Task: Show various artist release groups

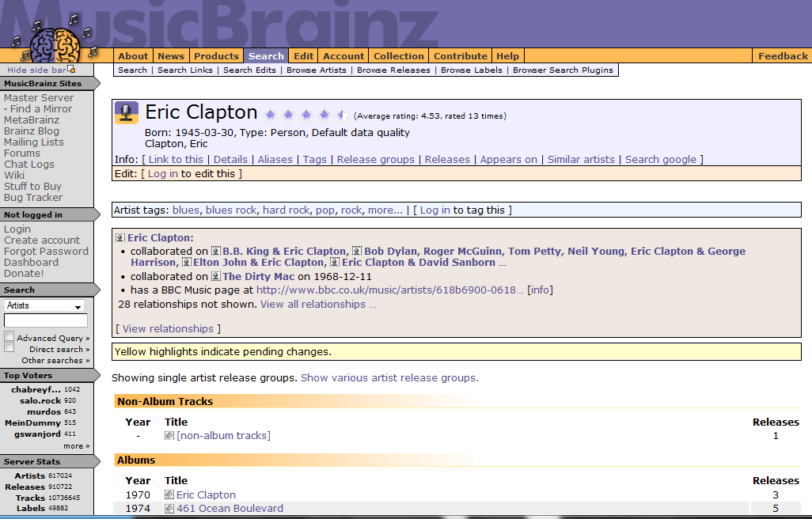Action: pyautogui.click(x=389, y=377)
